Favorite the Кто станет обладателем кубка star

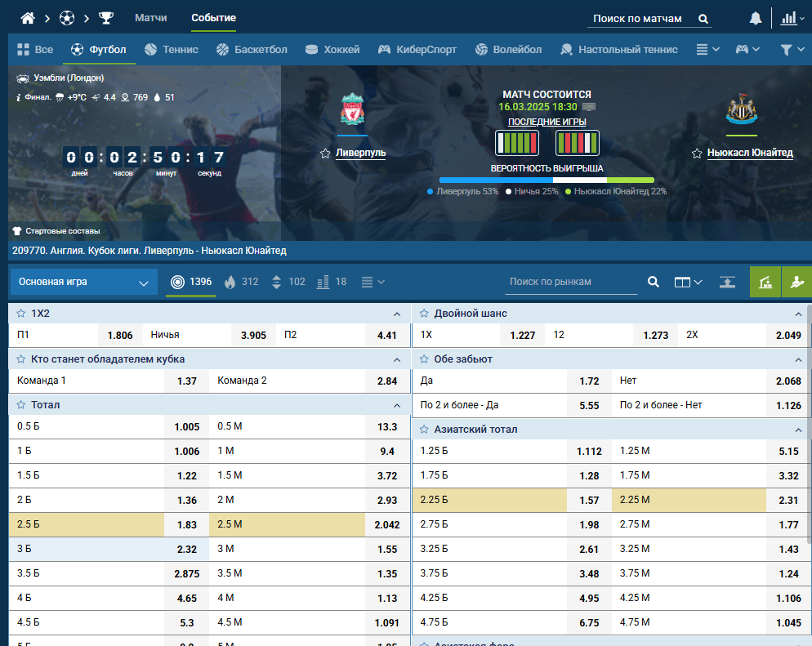coord(20,359)
